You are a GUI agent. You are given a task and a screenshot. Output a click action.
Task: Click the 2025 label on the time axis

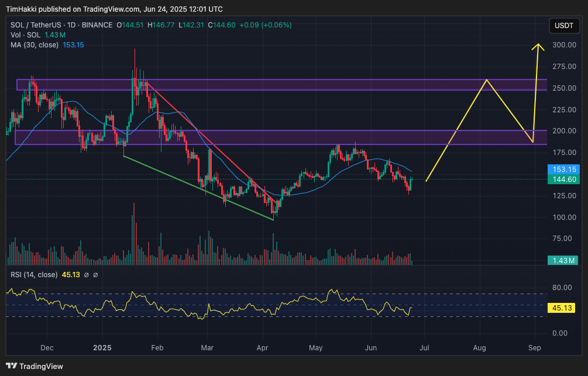coord(102,347)
